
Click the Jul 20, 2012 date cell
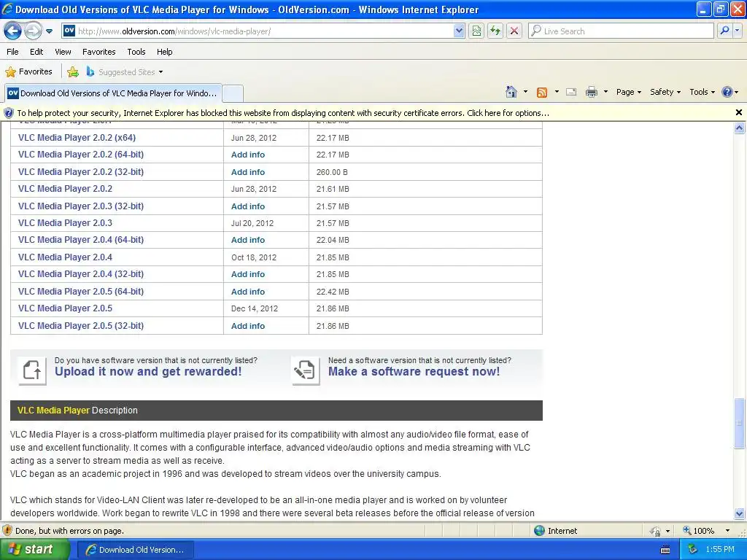[252, 223]
